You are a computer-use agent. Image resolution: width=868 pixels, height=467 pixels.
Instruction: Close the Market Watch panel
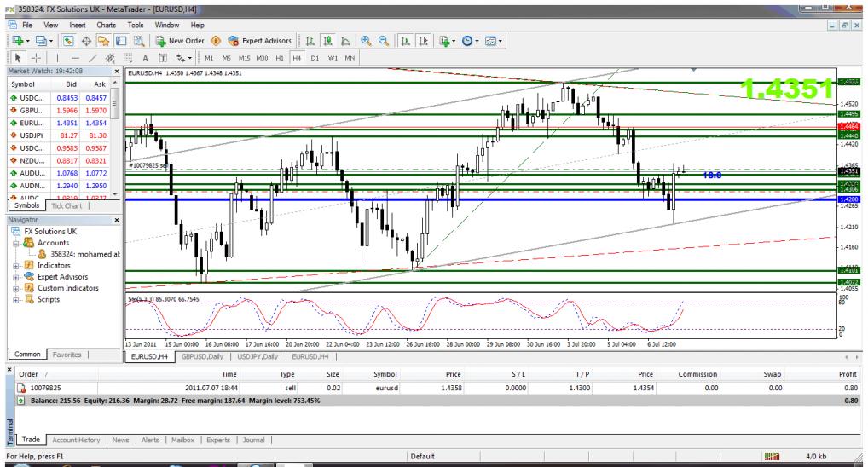click(x=117, y=72)
